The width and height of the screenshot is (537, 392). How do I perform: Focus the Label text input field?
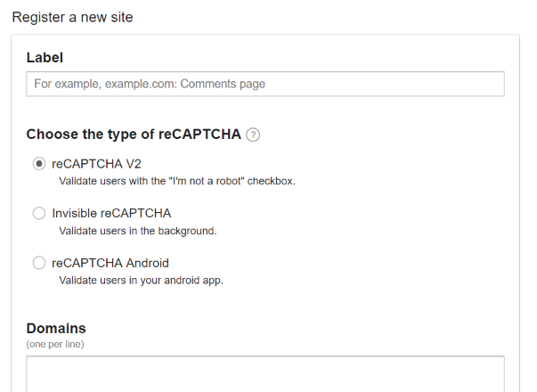coord(265,84)
